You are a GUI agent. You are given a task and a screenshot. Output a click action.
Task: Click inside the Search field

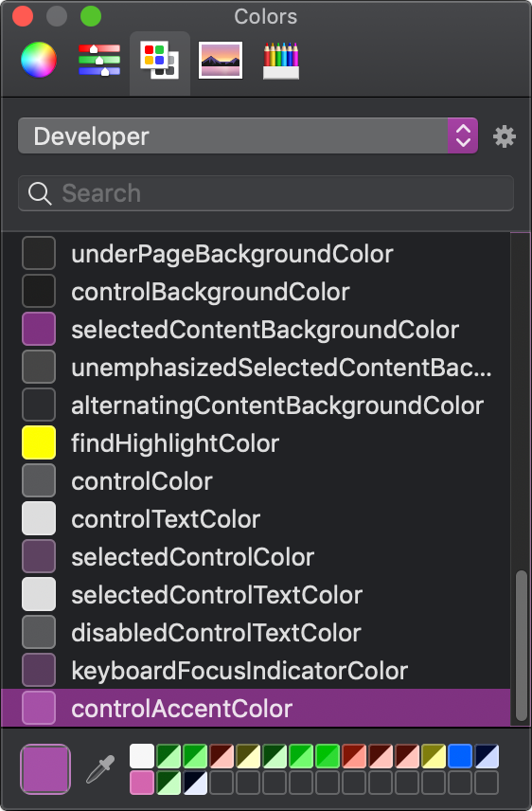coord(266,193)
